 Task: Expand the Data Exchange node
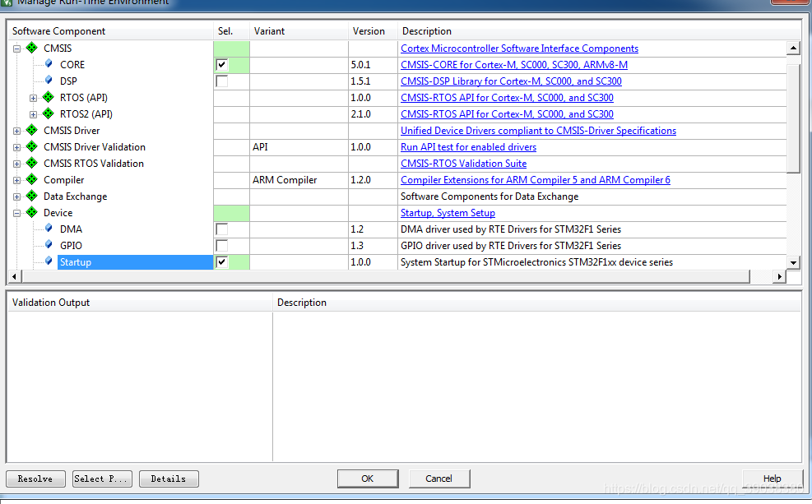pyautogui.click(x=16, y=197)
